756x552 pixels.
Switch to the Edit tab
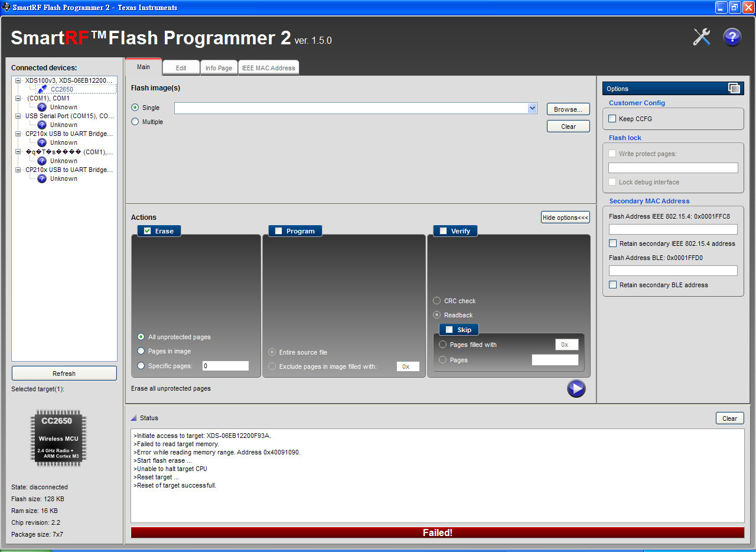pyautogui.click(x=181, y=68)
